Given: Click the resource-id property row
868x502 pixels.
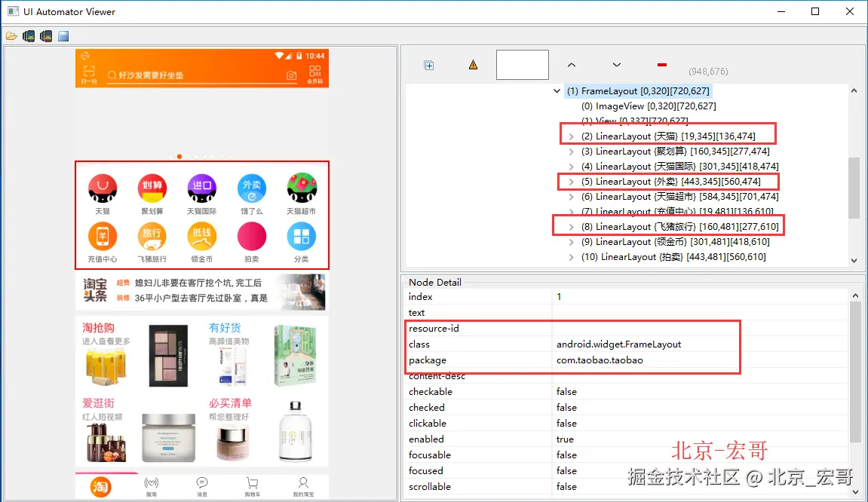Looking at the screenshot, I should 626,328.
